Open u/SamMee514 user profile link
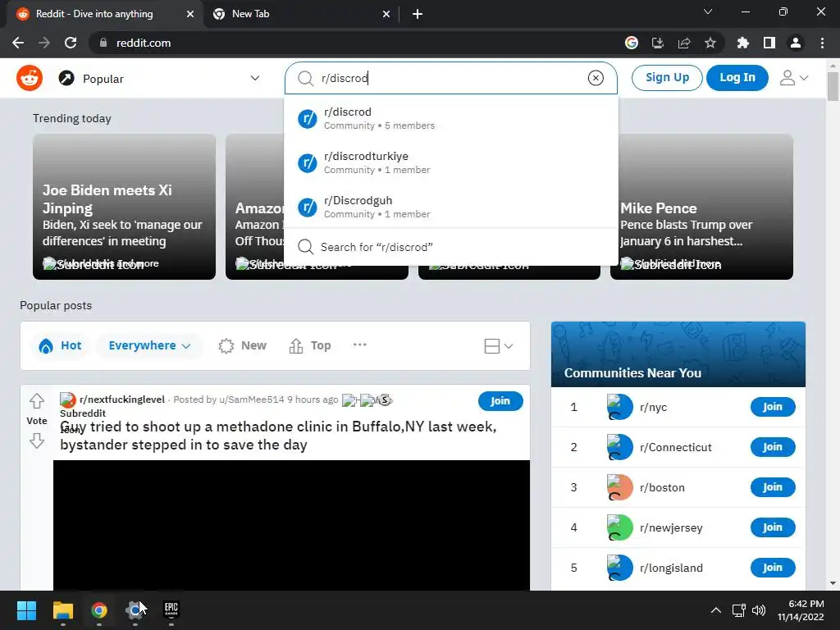Viewport: 840px width, 630px height. tap(251, 399)
